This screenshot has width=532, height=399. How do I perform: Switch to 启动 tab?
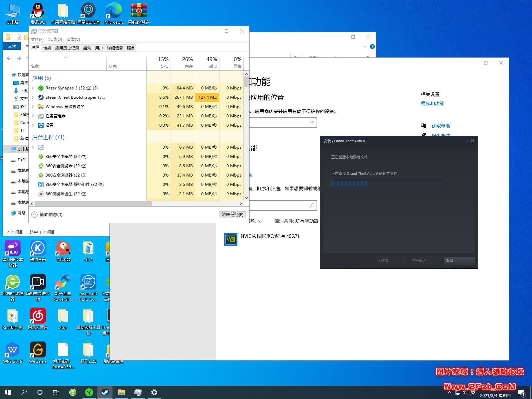coord(87,48)
